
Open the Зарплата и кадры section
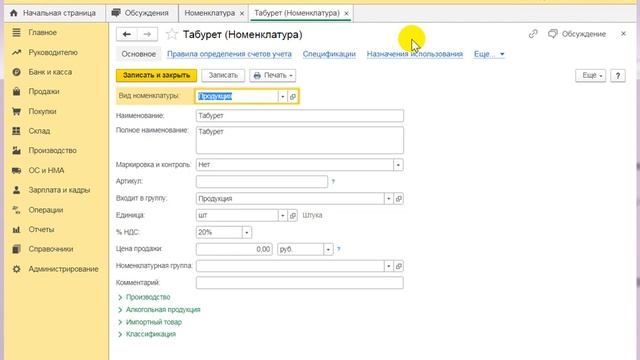[x=59, y=190]
